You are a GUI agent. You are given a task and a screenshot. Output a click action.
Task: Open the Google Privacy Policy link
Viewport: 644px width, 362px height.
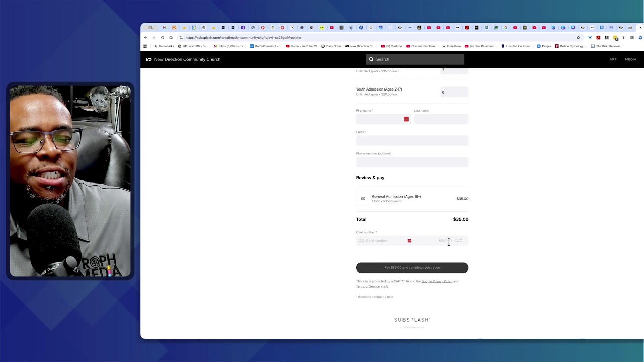point(437,281)
